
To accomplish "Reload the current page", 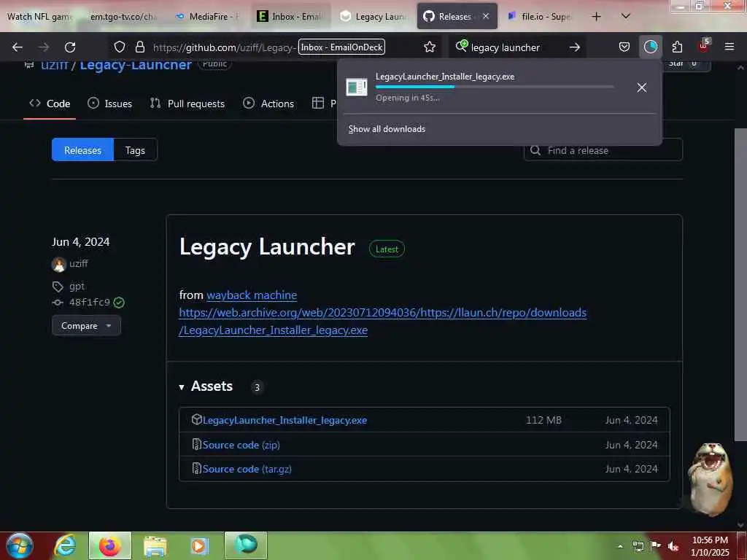I will (x=70, y=47).
